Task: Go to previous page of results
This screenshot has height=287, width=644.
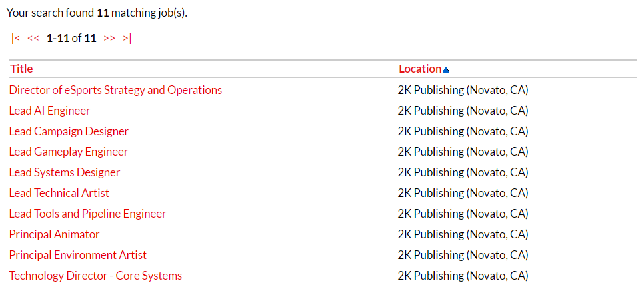Action: (x=33, y=39)
